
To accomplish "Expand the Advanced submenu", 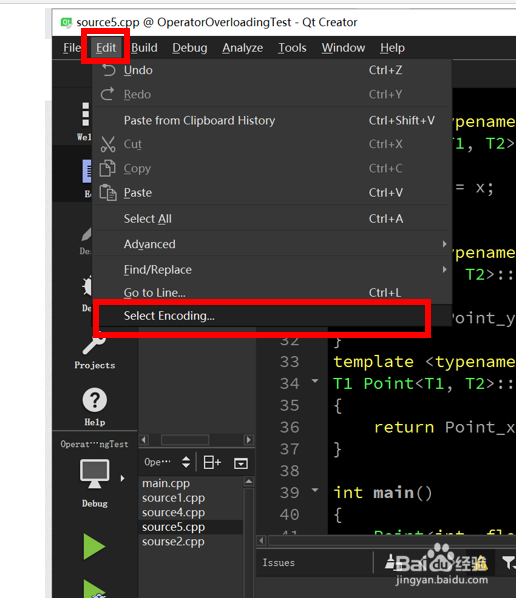I will coord(272,244).
